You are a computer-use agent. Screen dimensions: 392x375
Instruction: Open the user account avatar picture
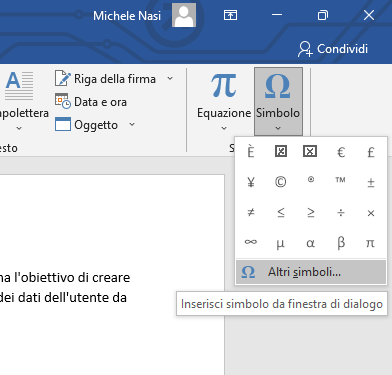pyautogui.click(x=184, y=15)
